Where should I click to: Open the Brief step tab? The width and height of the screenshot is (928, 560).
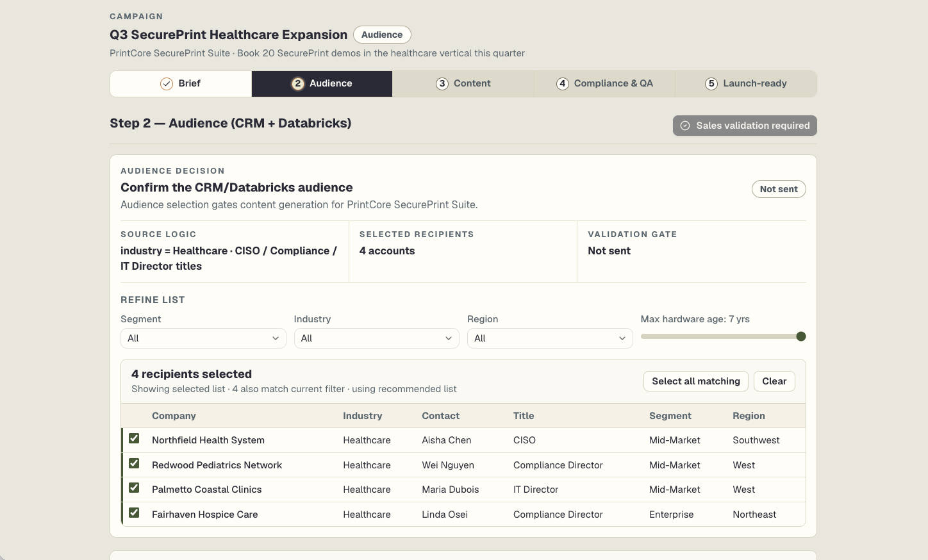click(181, 84)
